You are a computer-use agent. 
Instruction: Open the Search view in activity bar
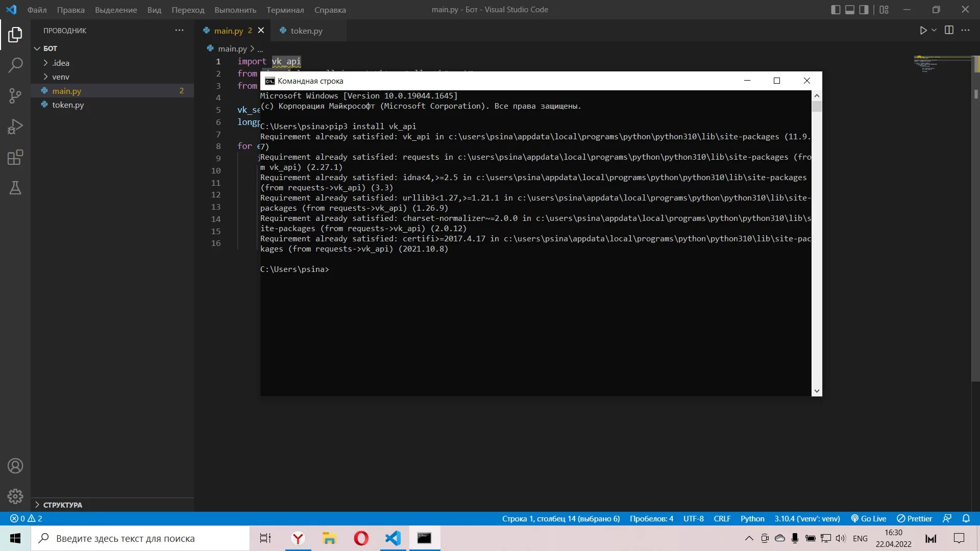[15, 65]
